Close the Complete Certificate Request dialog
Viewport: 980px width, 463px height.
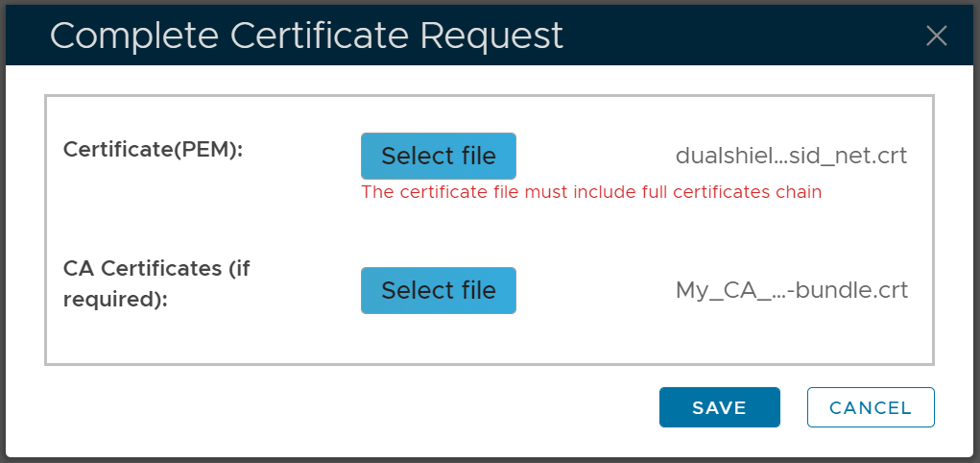tap(936, 37)
